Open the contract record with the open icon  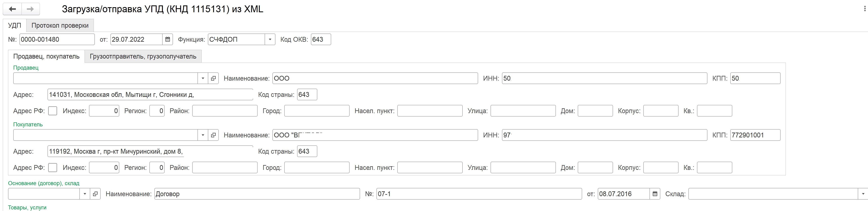[x=95, y=194]
